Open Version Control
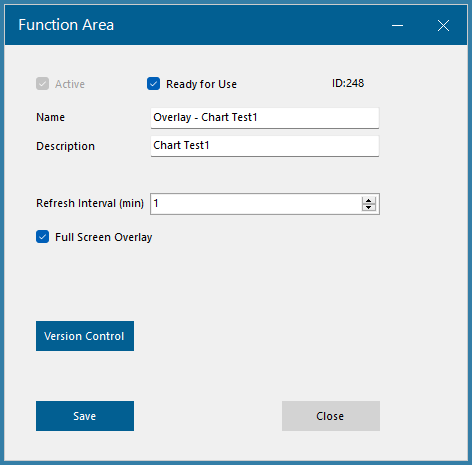This screenshot has height=465, width=472. (x=85, y=336)
